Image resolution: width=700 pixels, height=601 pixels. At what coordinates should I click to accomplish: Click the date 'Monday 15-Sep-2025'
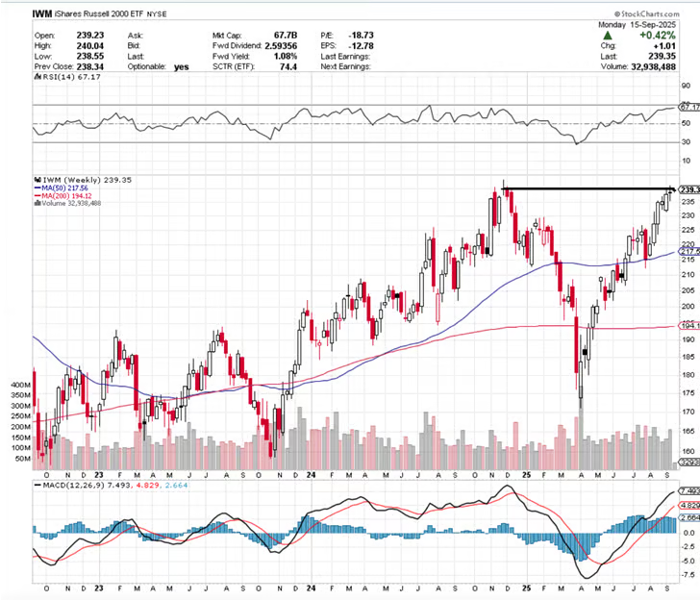637,25
